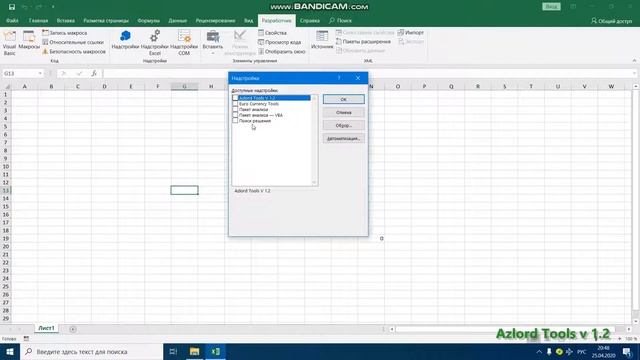Check the Поиск решения add-in
This screenshot has width=640, height=360.
click(235, 121)
